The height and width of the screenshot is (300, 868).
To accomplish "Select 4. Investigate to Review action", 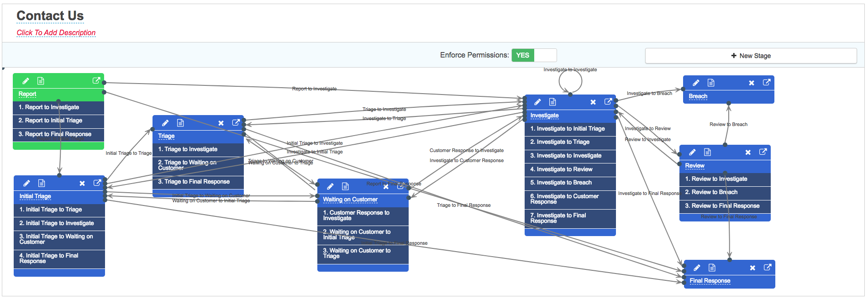I will (x=570, y=169).
